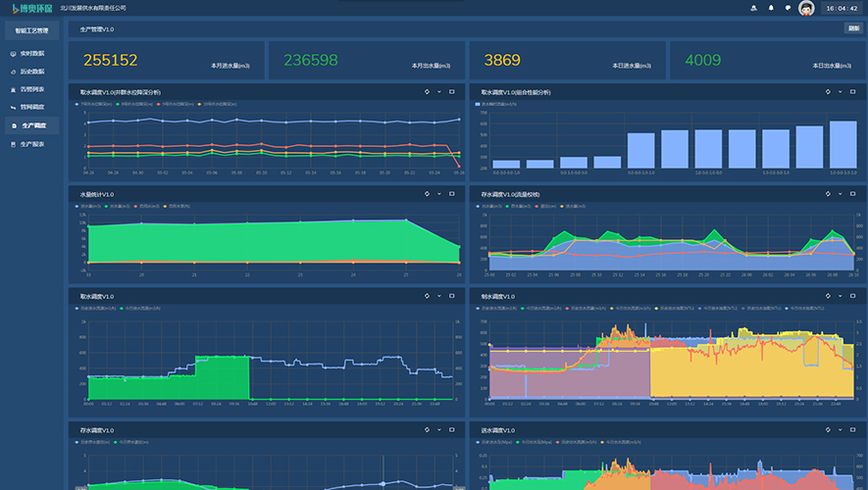Click the user group icon in header
This screenshot has height=490, width=868.
[x=753, y=8]
